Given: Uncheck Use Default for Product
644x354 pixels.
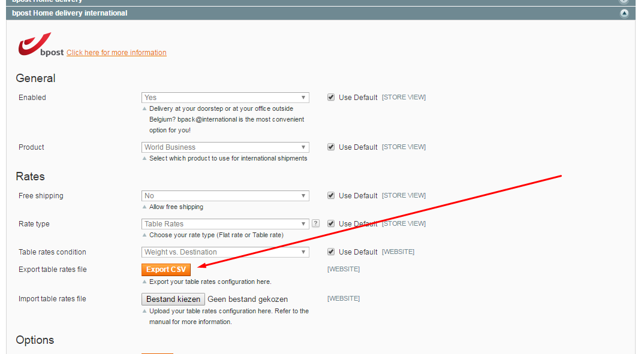Looking at the screenshot, I should click(x=330, y=147).
